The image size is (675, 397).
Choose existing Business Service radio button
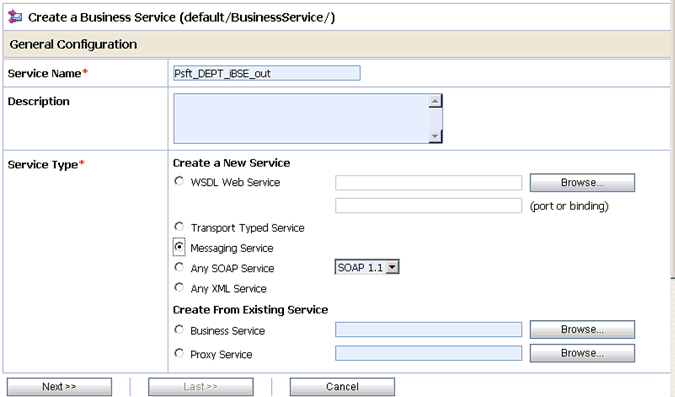click(179, 329)
